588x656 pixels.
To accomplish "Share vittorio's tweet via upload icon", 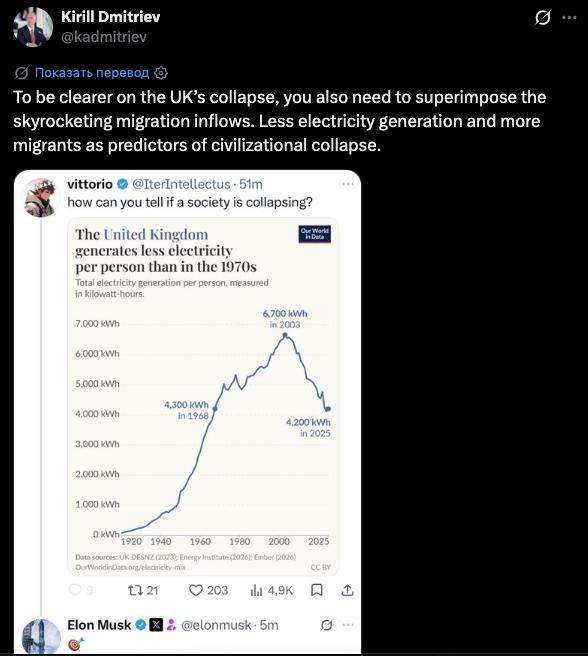I will pos(347,590).
